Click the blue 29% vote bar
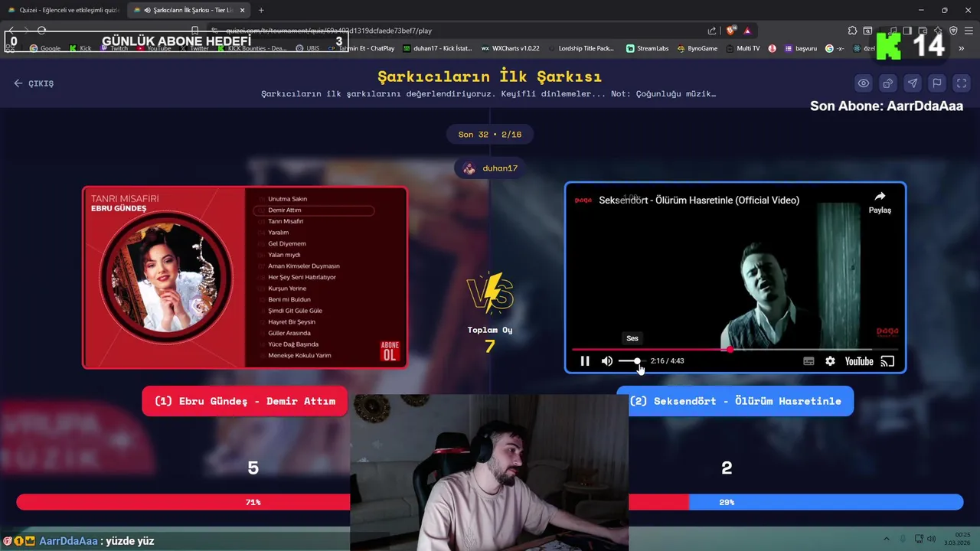The height and width of the screenshot is (551, 980). coord(826,502)
